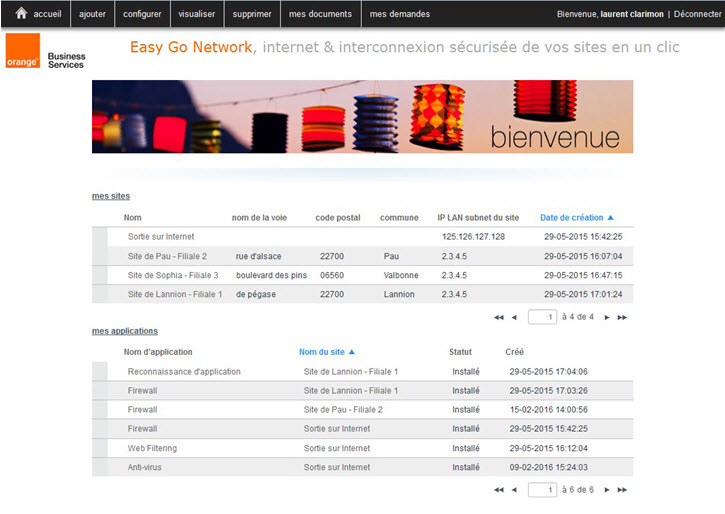This screenshot has height=514, width=725.
Task: Click boulevard des pins cell
Action: 271,275
